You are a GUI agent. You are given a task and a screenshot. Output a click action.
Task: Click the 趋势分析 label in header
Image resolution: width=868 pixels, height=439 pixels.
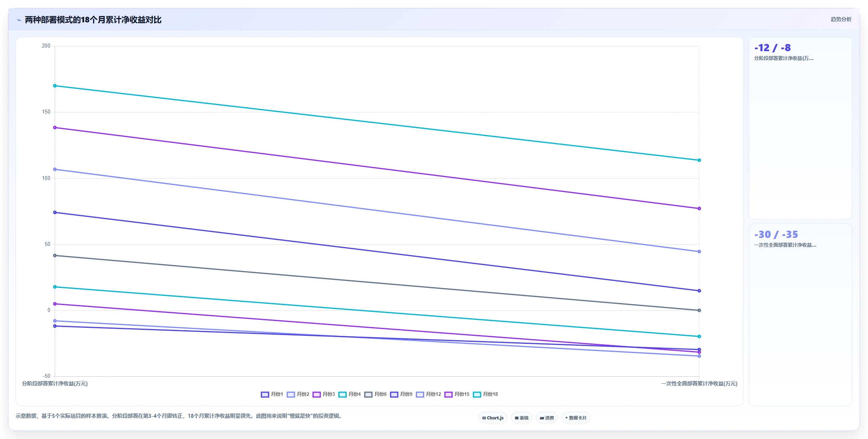[841, 19]
